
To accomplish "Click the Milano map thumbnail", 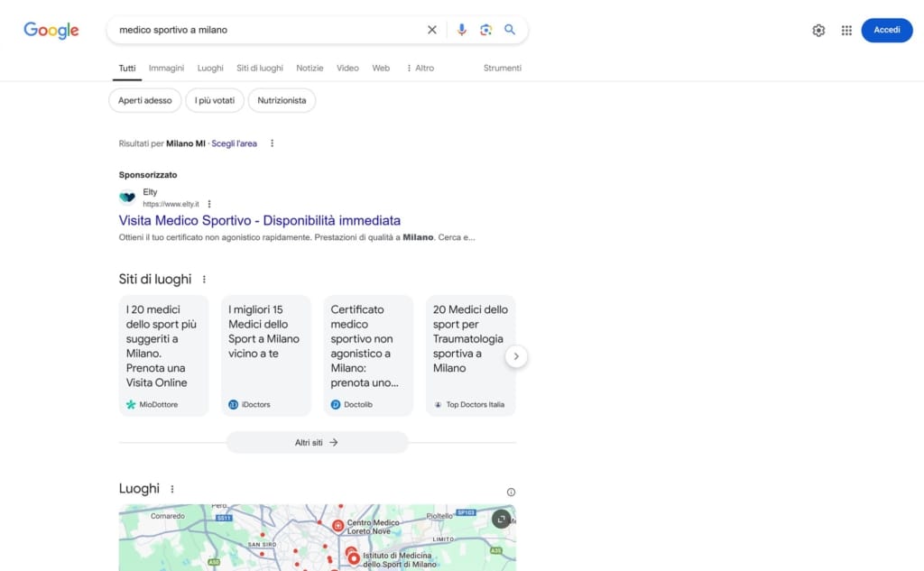I will [317, 538].
